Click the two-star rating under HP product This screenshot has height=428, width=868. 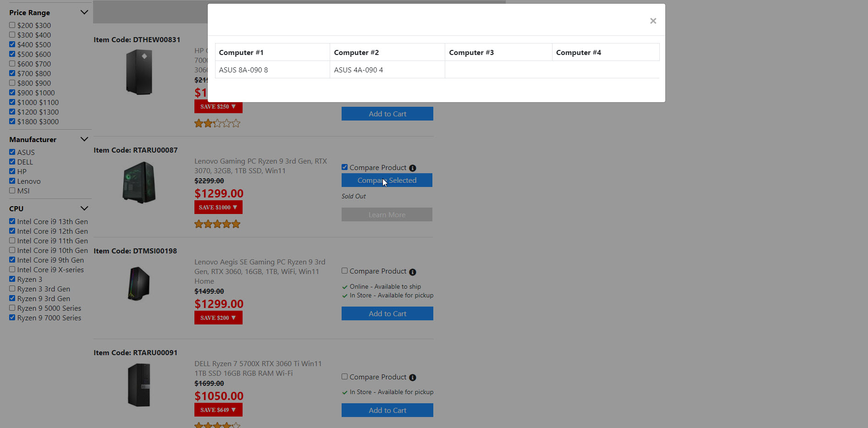[217, 123]
